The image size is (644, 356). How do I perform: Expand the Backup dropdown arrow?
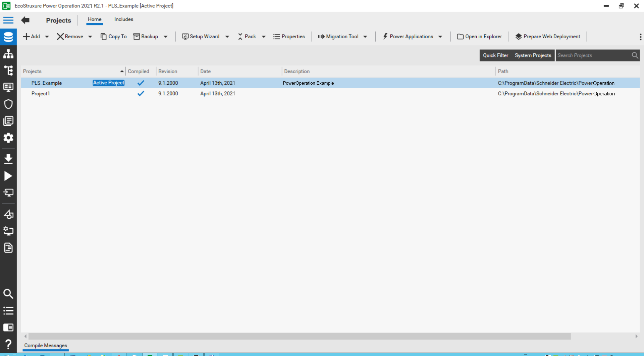166,37
